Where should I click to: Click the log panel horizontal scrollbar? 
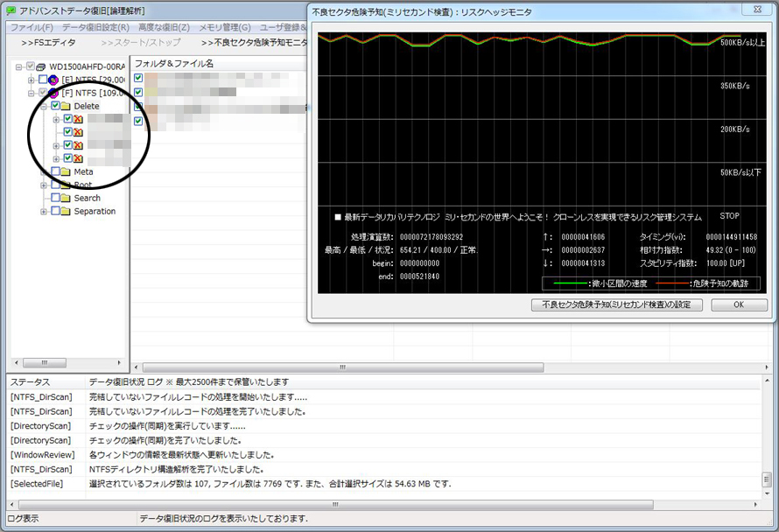(x=336, y=505)
